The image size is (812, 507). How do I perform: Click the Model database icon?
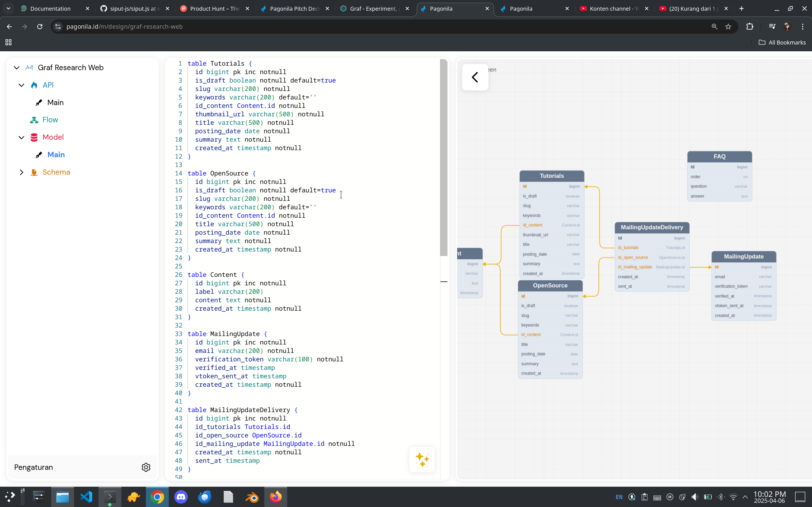34,137
